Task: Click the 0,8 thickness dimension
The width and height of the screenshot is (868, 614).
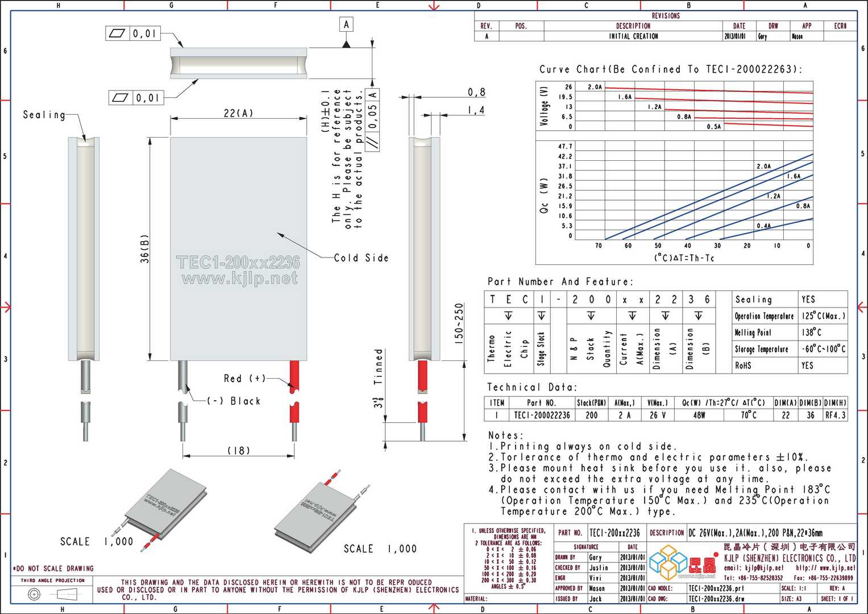Action: 476,92
